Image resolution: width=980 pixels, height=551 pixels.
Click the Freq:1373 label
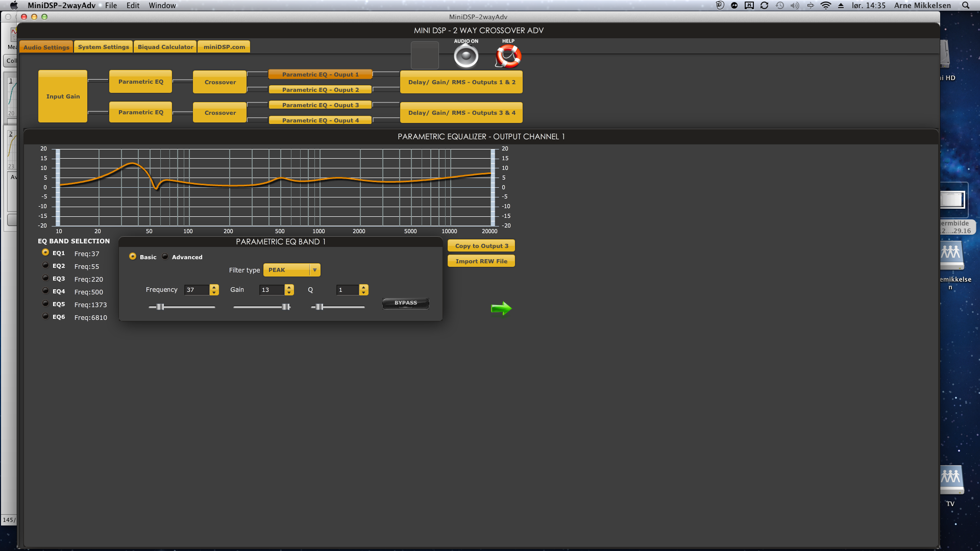(90, 305)
